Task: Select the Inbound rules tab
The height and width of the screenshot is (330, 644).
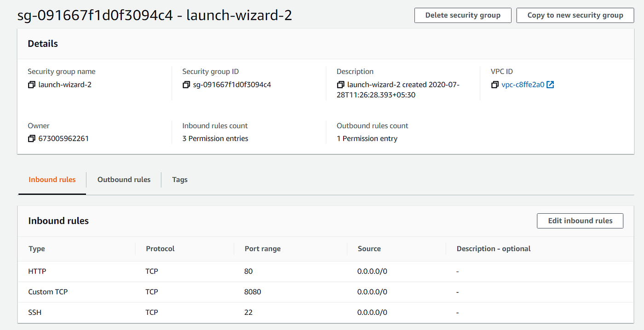Action: click(x=52, y=180)
